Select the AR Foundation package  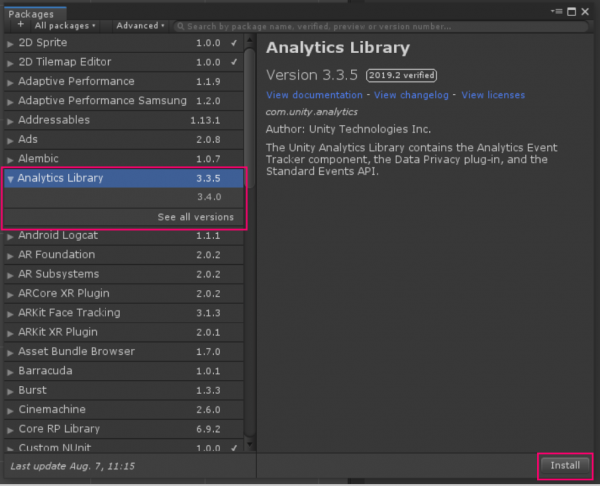pos(124,255)
